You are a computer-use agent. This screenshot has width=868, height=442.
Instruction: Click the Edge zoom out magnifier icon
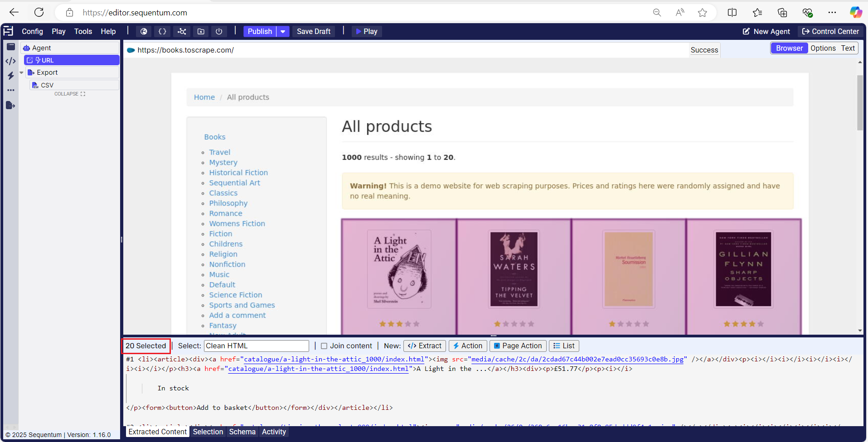coord(657,13)
